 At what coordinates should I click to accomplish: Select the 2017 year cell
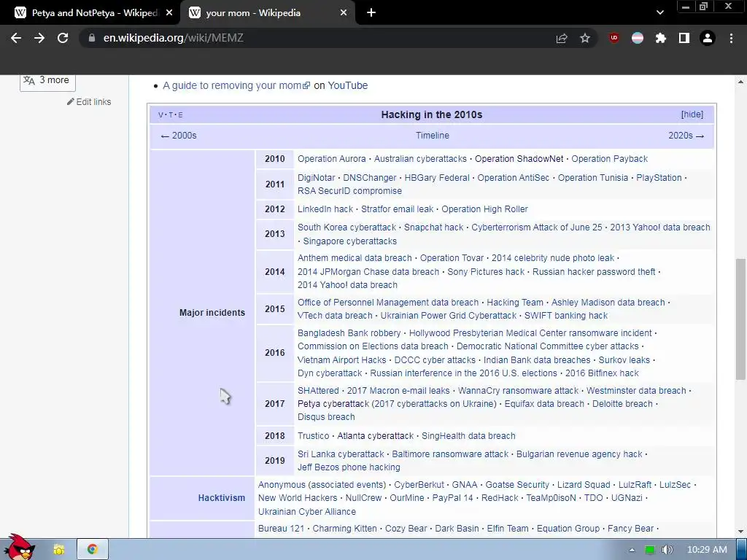[275, 404]
